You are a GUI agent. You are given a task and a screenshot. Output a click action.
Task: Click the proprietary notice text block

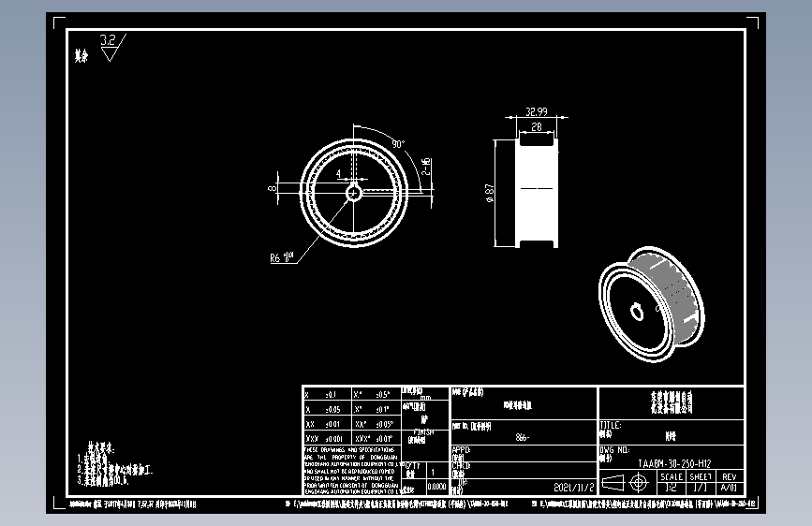pos(352,471)
